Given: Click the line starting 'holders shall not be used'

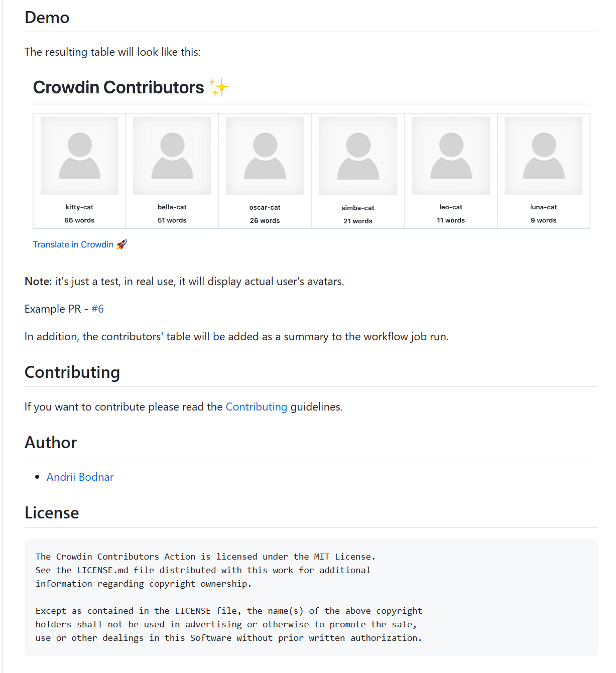Looking at the screenshot, I should (x=226, y=624).
